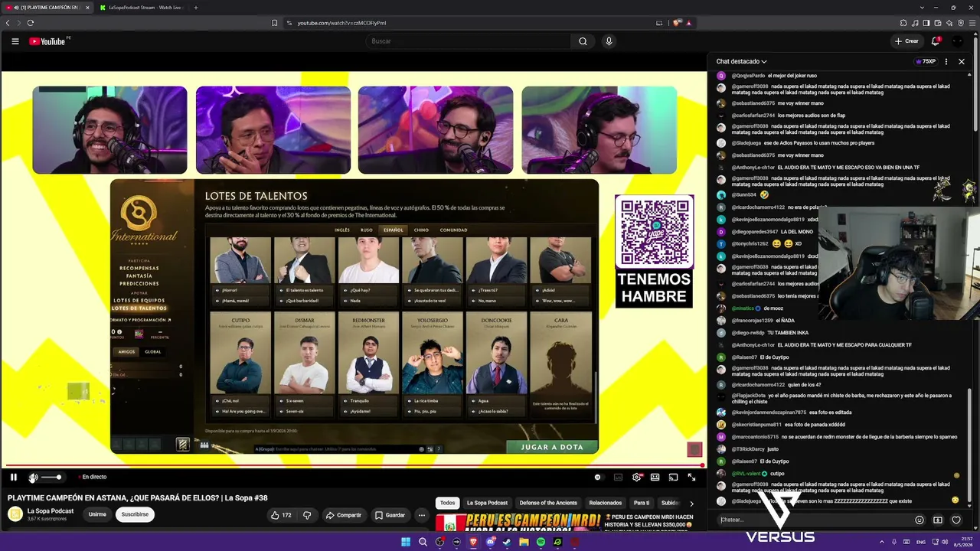Close the live chat panel
This screenshot has height=551, width=980.
click(x=962, y=61)
